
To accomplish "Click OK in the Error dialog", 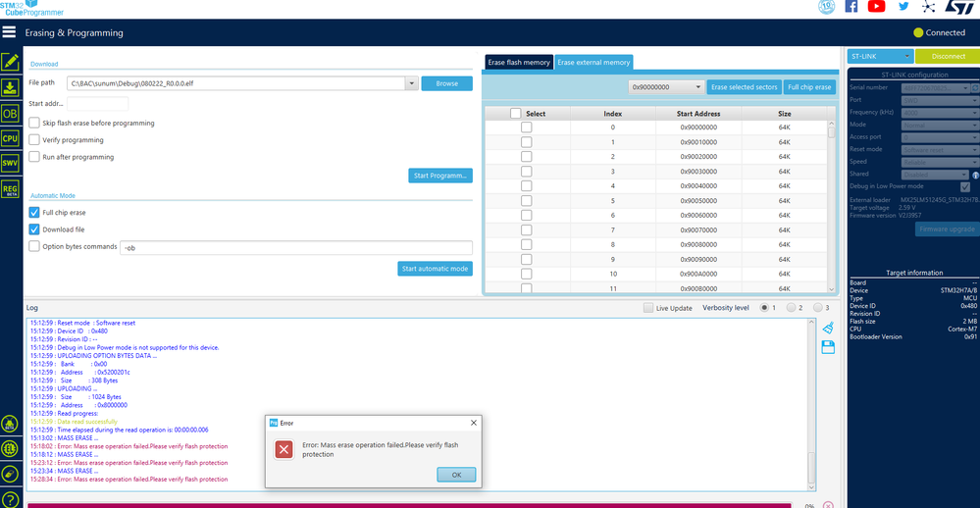I will click(x=456, y=475).
